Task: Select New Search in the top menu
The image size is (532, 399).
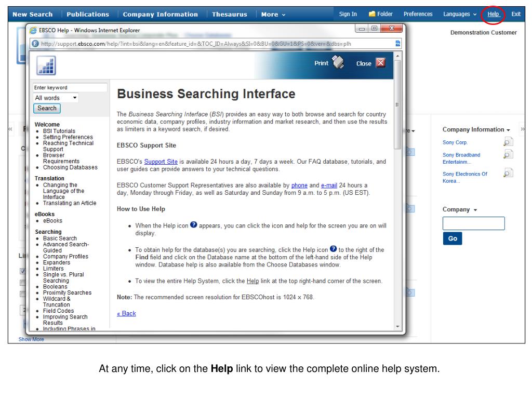Action: 33,14
